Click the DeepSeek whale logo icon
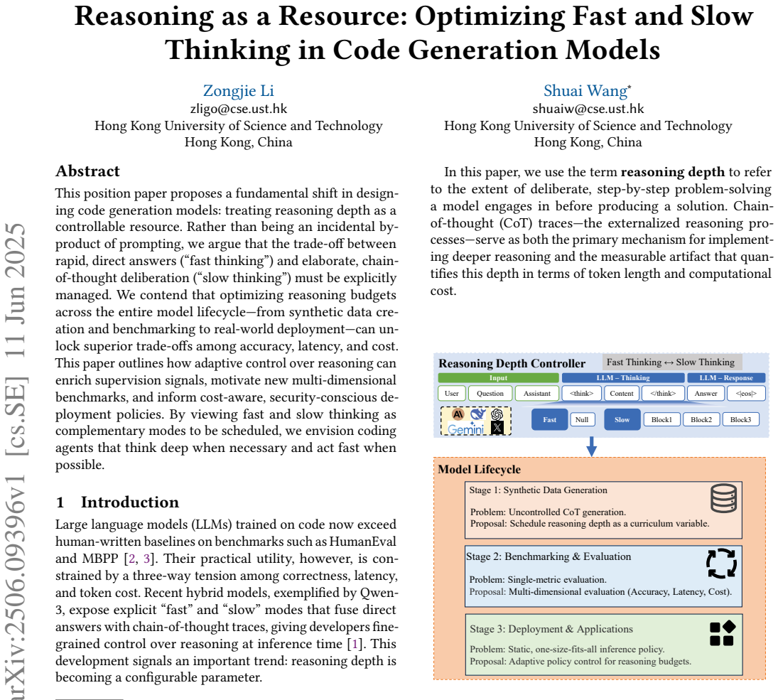This screenshot has height=700, width=778. click(x=477, y=414)
